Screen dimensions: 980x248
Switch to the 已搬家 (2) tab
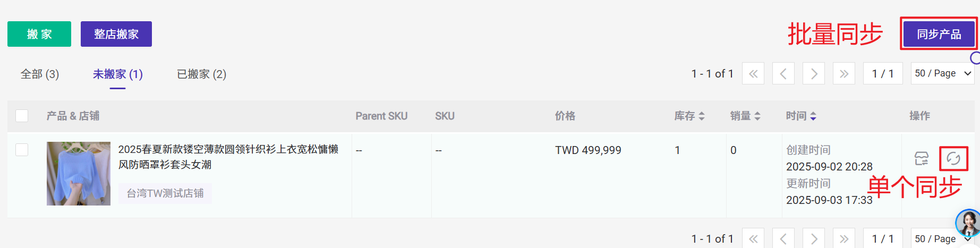[202, 74]
